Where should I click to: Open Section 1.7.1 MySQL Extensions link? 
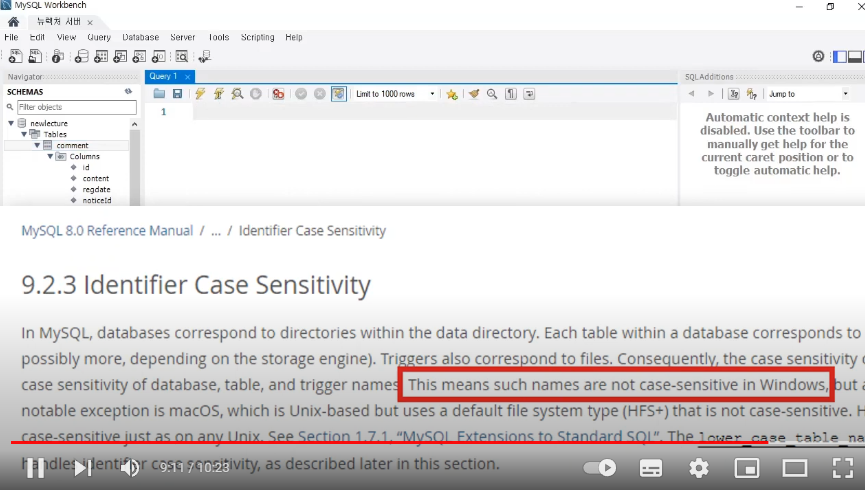coord(479,436)
